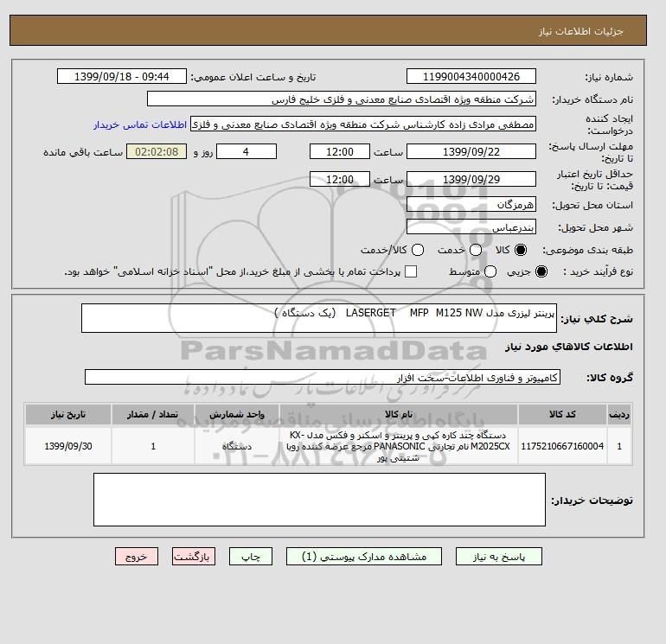The image size is (666, 644).
Task: Click the ردیف column header
Action: point(619,414)
